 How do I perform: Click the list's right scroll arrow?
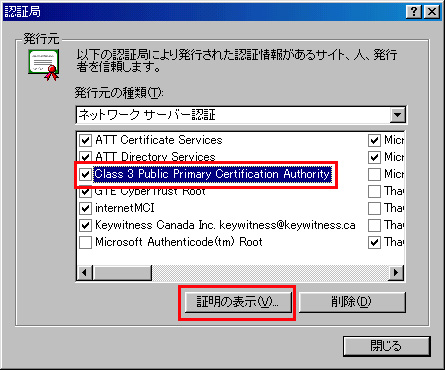tap(396, 273)
